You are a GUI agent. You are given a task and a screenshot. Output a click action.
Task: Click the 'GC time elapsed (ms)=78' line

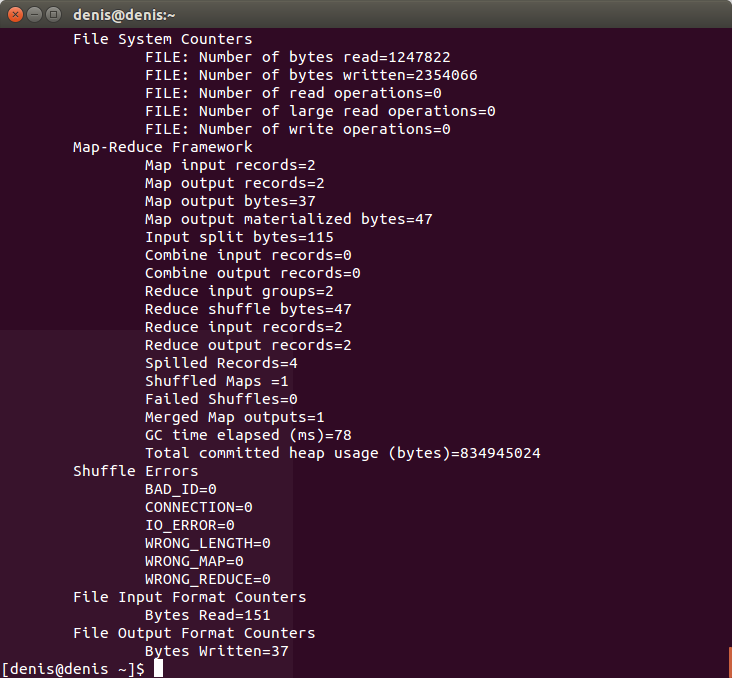pos(248,435)
